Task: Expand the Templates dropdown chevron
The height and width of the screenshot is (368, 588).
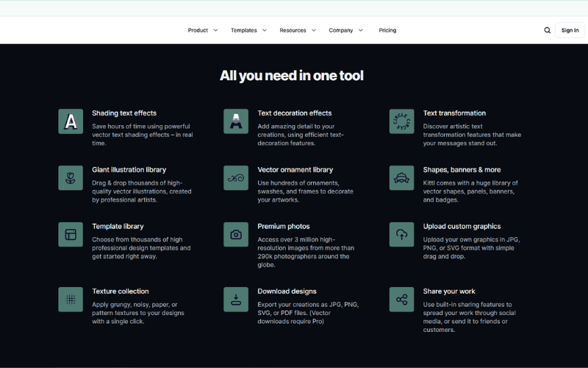Action: 265,30
